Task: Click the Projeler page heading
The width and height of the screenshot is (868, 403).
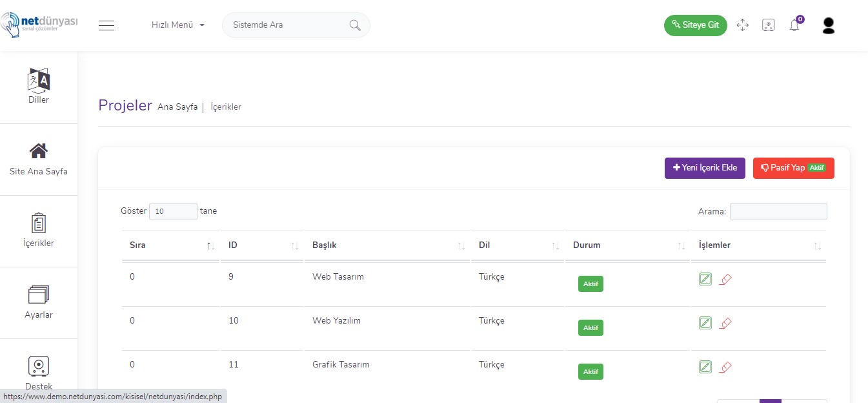Action: tap(125, 105)
